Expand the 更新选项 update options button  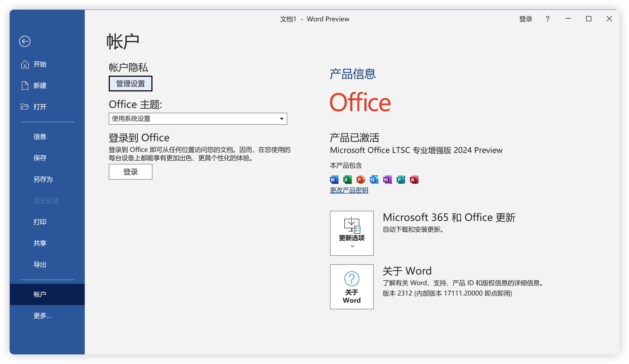[352, 233]
